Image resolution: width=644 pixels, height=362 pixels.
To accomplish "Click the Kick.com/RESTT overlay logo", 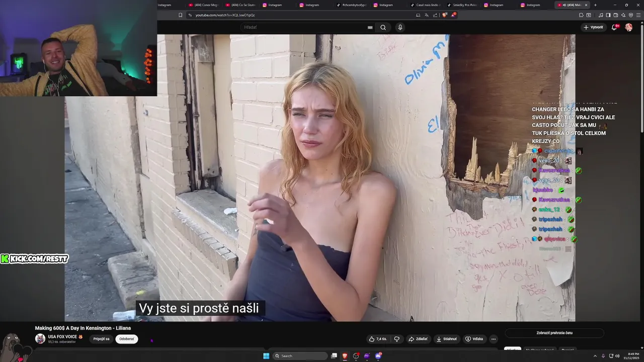I will (x=34, y=259).
